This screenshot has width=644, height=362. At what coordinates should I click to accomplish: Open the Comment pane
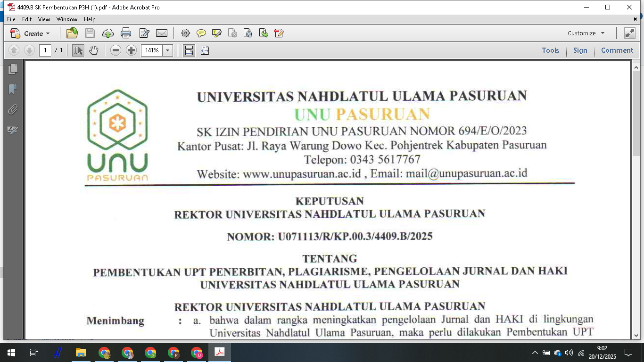[x=617, y=50]
